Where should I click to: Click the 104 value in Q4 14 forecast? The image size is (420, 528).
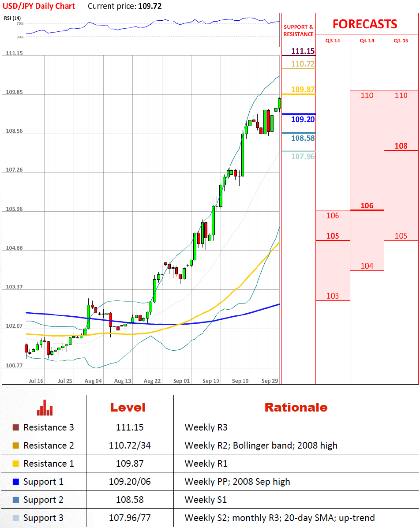367,266
